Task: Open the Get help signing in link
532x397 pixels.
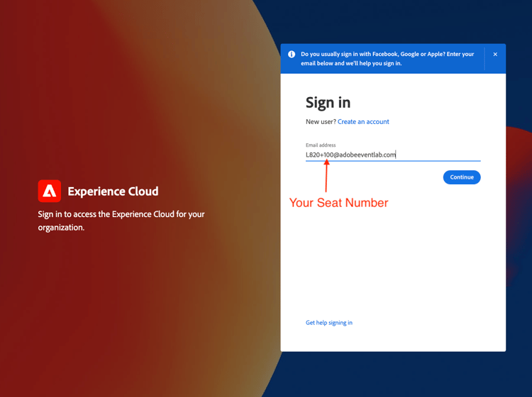Action: pos(328,323)
